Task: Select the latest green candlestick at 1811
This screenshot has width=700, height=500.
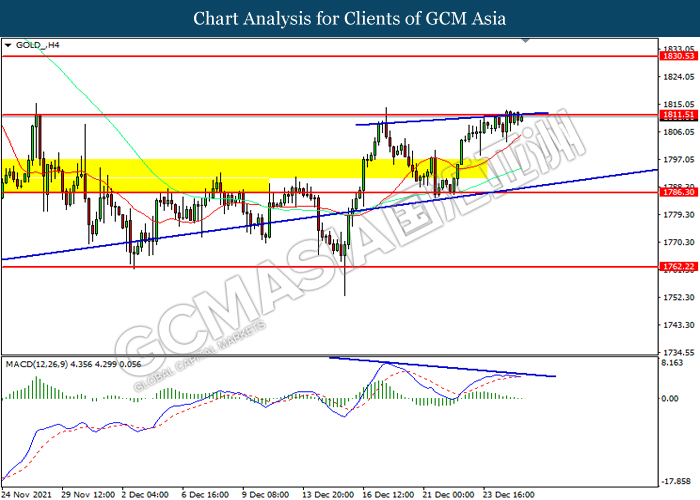Action: coord(521,118)
